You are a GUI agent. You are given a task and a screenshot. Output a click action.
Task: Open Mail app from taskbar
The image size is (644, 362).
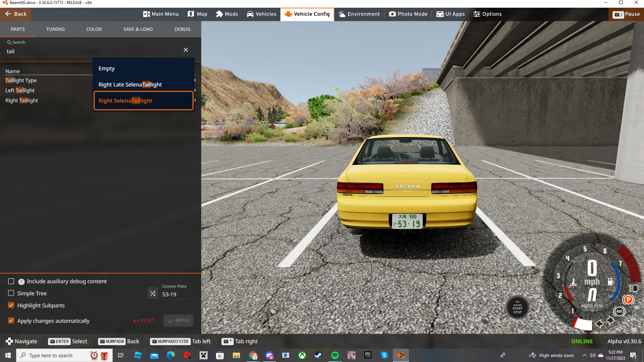click(x=154, y=355)
